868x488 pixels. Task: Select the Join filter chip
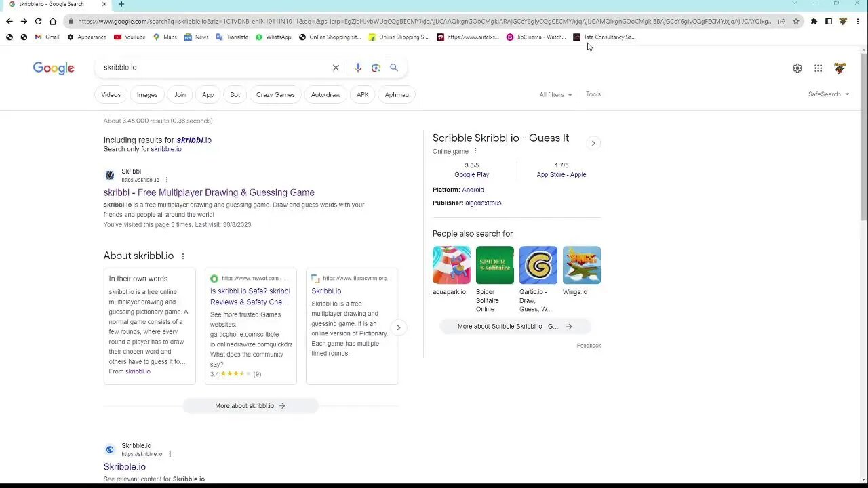click(x=180, y=95)
